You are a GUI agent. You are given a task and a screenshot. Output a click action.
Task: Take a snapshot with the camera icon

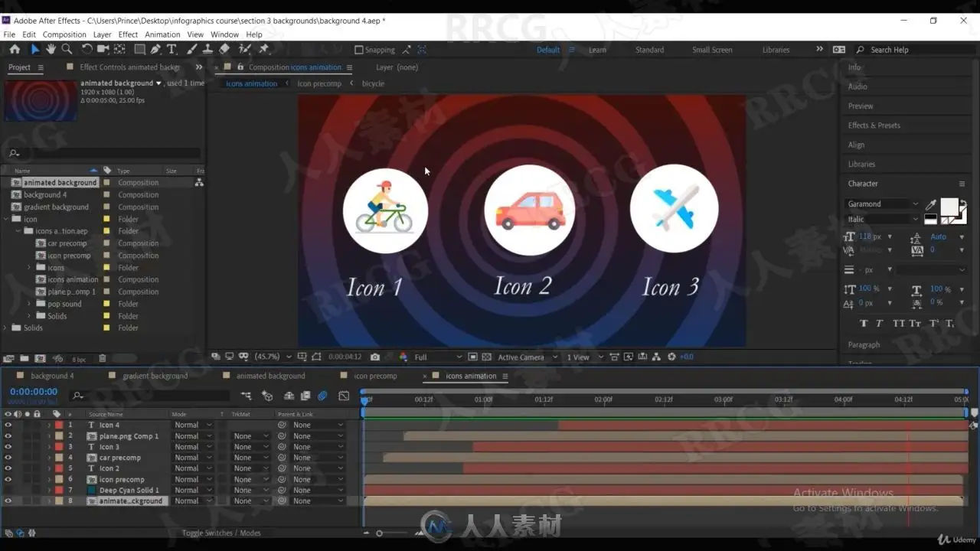[374, 357]
